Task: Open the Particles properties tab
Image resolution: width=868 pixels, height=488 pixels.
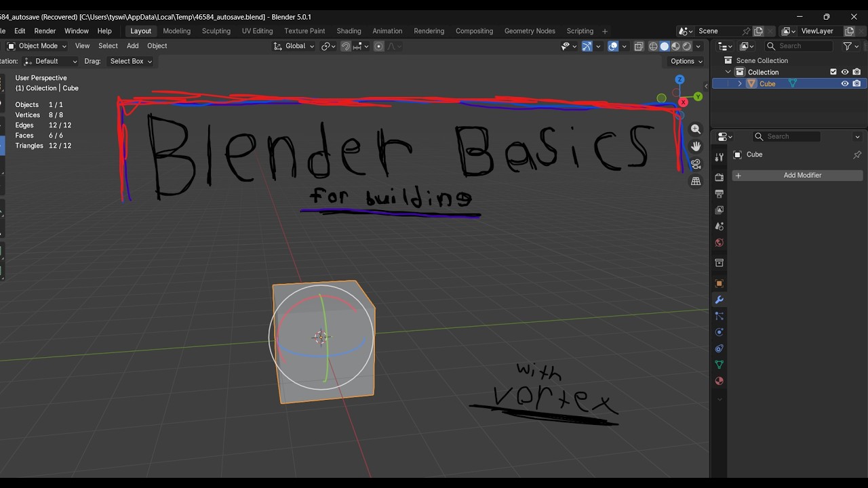Action: [719, 316]
